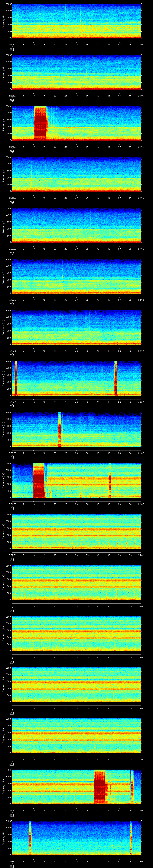Viewport: 153px width, 868px height.
Task: Select the narrow burst near 56s in 15:37:00 panel
Action: coord(132,786)
